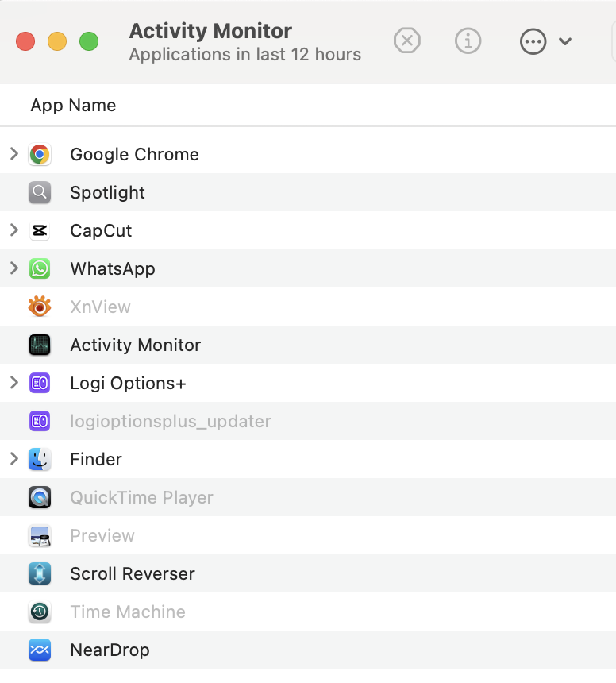Screen dimensions: 616x683
Task: Click the Time Machine clock icon
Action: coord(40,612)
